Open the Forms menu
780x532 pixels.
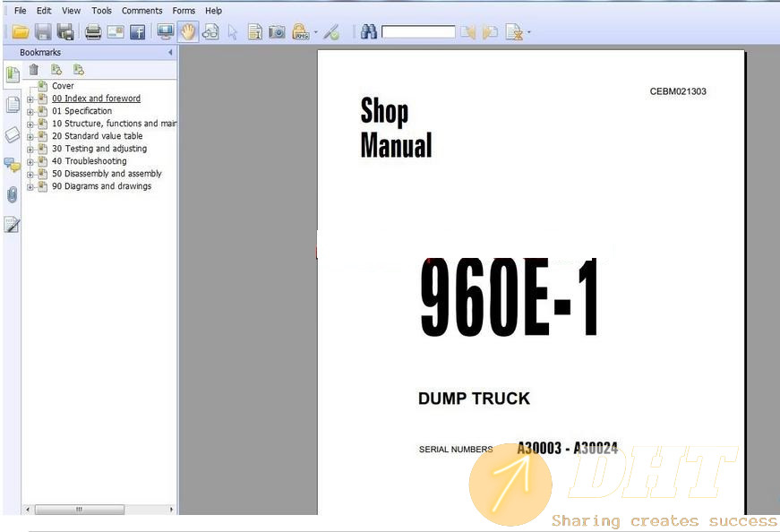coord(184,11)
